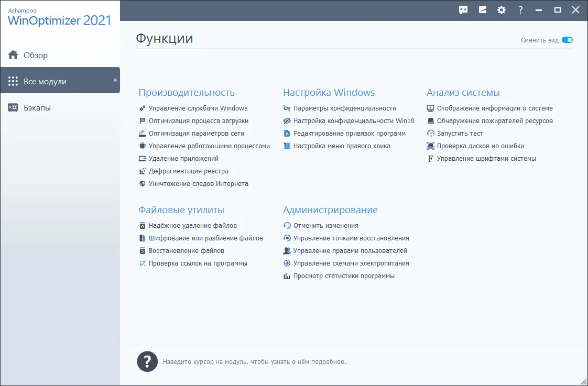Open Управление шрифтами системы
Image resolution: width=588 pixels, height=386 pixels.
pos(486,159)
